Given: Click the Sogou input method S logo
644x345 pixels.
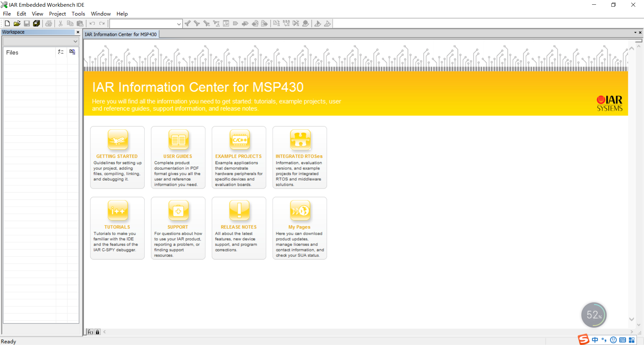Looking at the screenshot, I should coord(583,340).
